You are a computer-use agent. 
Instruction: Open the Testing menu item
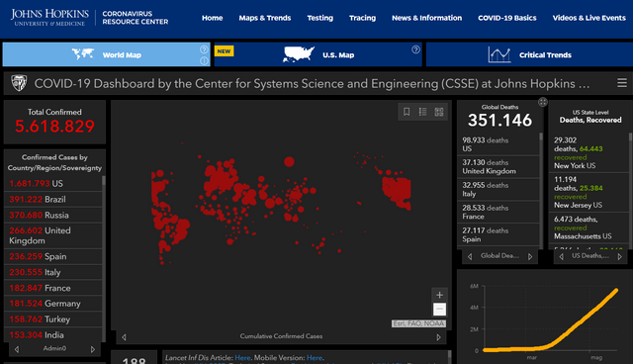click(x=320, y=18)
